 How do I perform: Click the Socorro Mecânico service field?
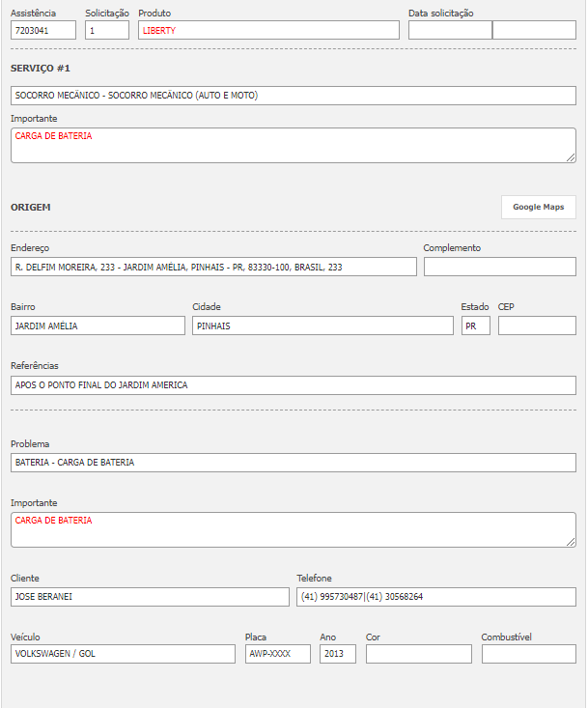click(x=294, y=96)
